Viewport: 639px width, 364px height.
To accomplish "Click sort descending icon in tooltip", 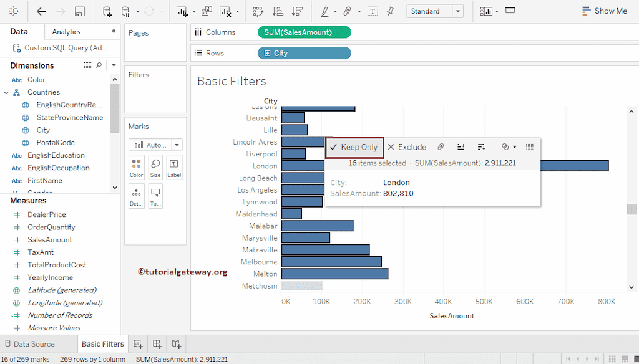I will tap(481, 147).
